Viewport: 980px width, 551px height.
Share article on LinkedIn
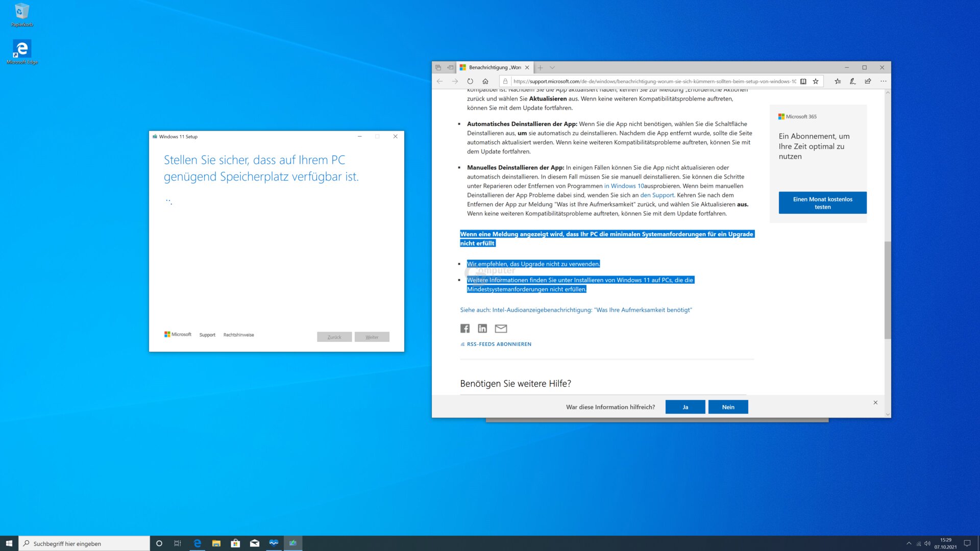482,329
